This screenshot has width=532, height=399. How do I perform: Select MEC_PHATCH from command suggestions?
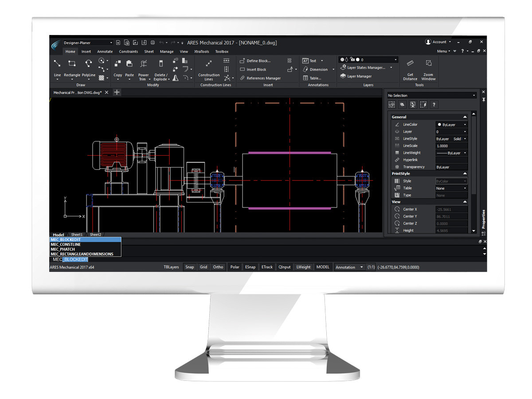point(85,249)
